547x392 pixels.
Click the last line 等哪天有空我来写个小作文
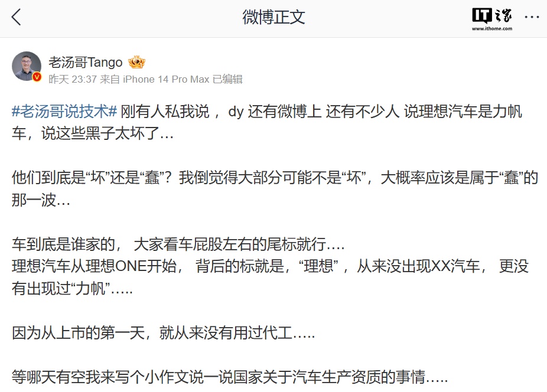(x=230, y=377)
